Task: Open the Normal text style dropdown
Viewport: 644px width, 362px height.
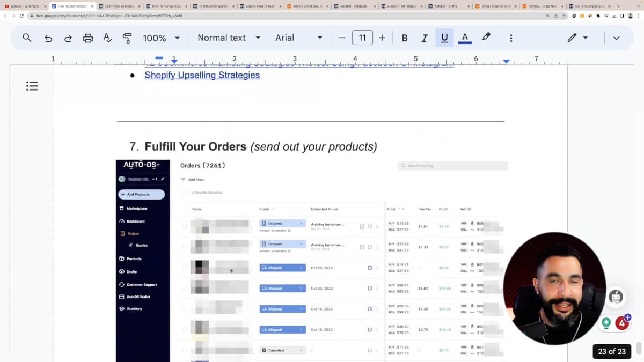Action: click(229, 38)
